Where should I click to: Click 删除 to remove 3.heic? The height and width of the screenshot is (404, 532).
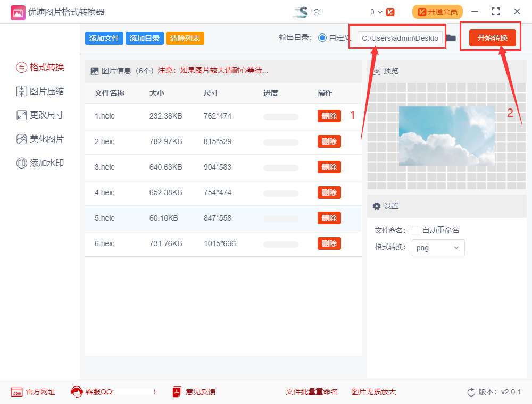pos(329,166)
